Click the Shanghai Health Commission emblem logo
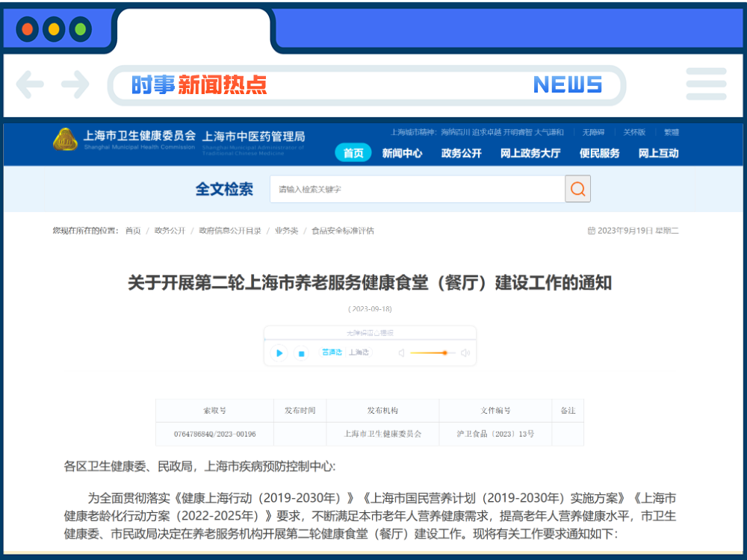The image size is (747, 560). click(x=66, y=139)
